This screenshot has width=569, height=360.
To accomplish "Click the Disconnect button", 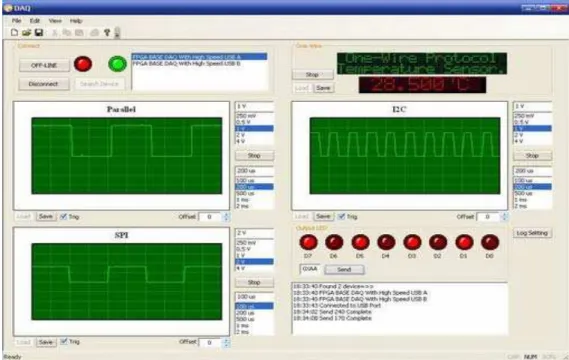I will pyautogui.click(x=44, y=84).
